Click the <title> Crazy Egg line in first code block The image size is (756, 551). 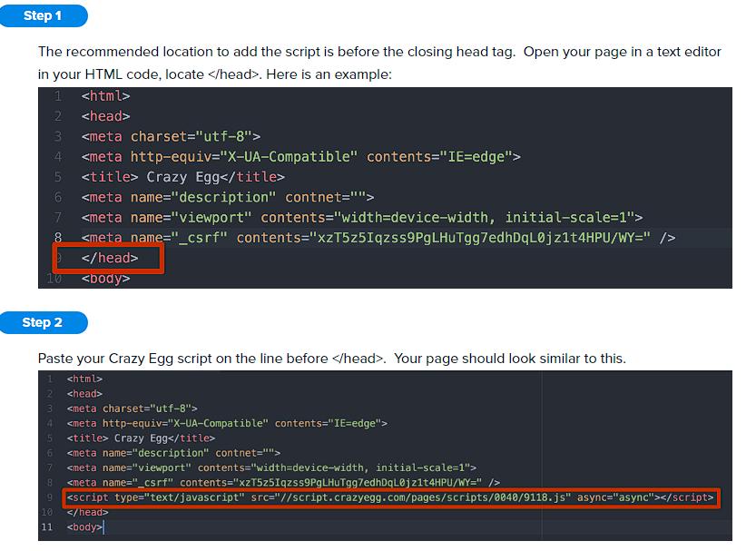point(182,177)
